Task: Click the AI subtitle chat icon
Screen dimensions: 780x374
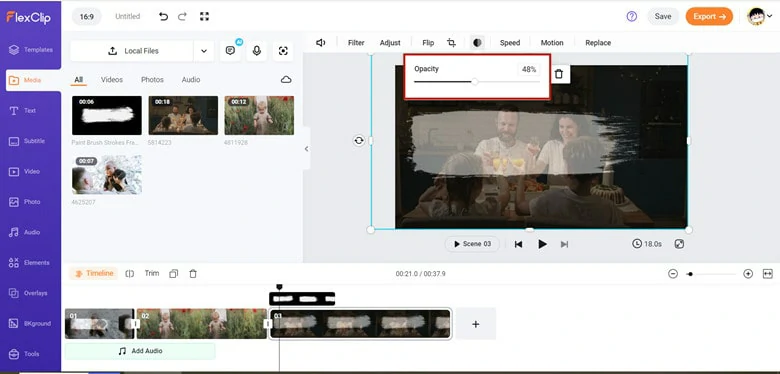Action: click(230, 51)
